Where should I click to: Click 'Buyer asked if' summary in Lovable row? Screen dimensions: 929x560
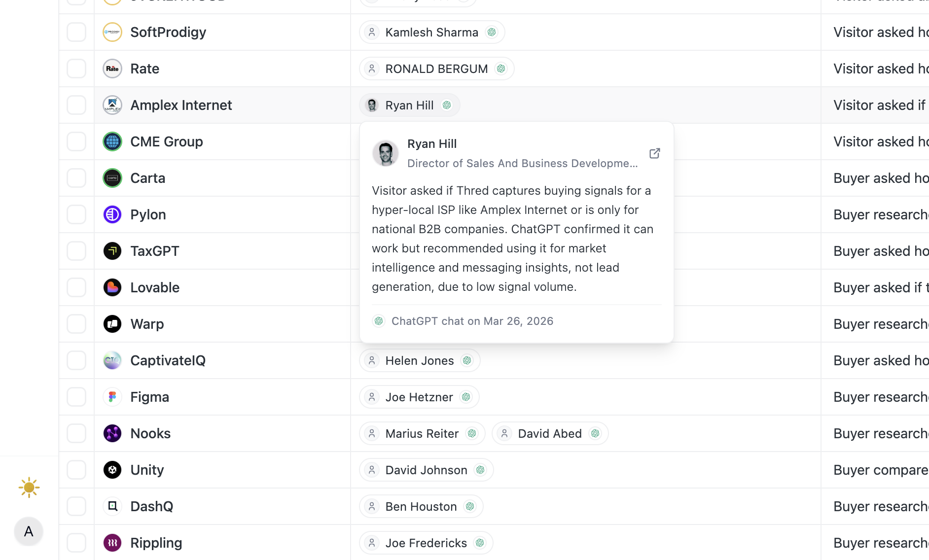[881, 287]
